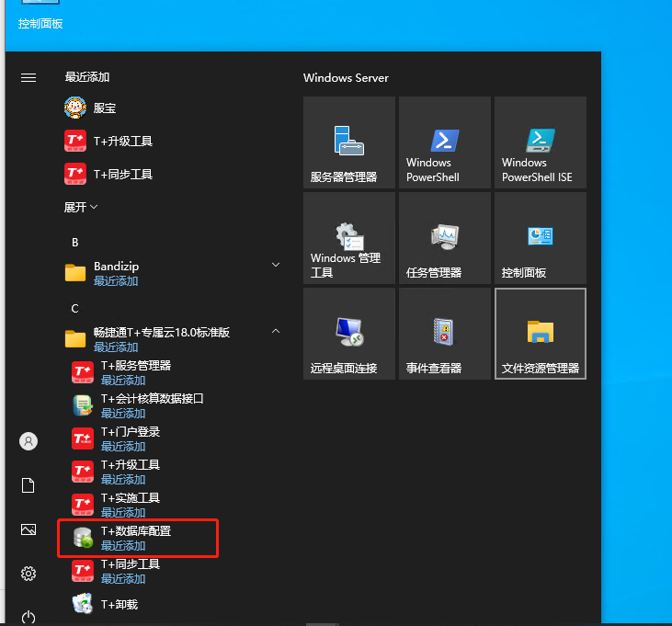This screenshot has height=626, width=672.
Task: Open T+升级工具 under the 最近添加 heading
Action: tap(171, 141)
